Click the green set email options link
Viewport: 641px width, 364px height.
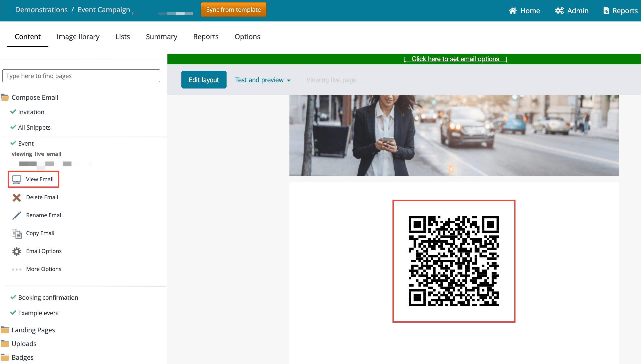455,59
